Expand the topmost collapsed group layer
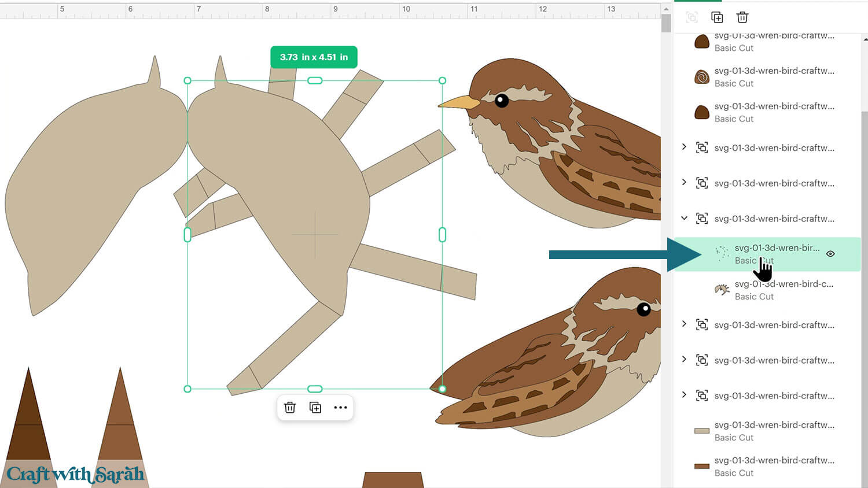Image resolution: width=868 pixels, height=488 pixels. point(684,147)
